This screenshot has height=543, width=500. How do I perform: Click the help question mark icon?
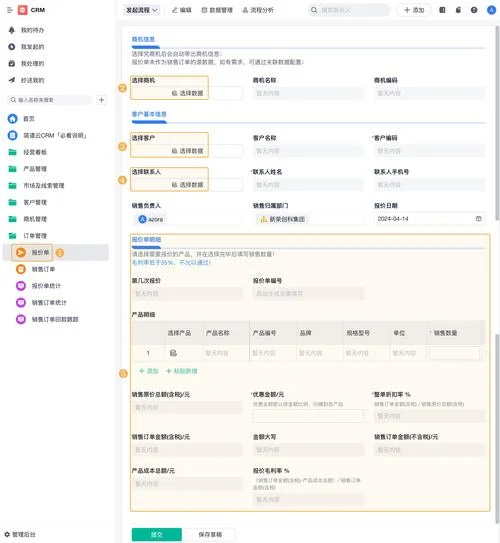474,10
